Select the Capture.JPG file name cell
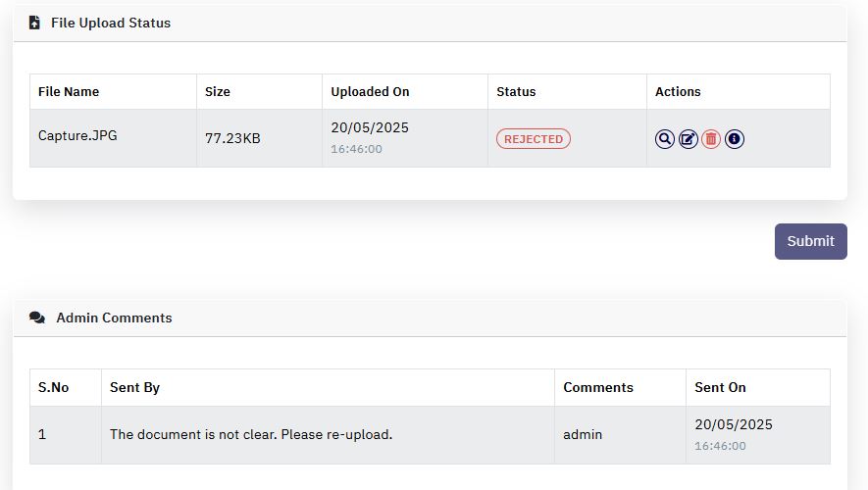Image resolution: width=868 pixels, height=490 pixels. [x=114, y=138]
